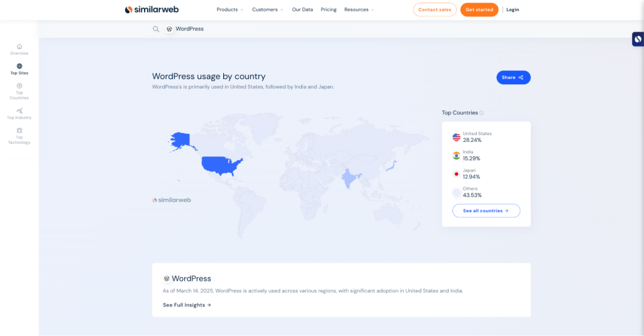Screen dimensions: 644x336
Task: Click the WordPress search field text
Action: tap(189, 29)
